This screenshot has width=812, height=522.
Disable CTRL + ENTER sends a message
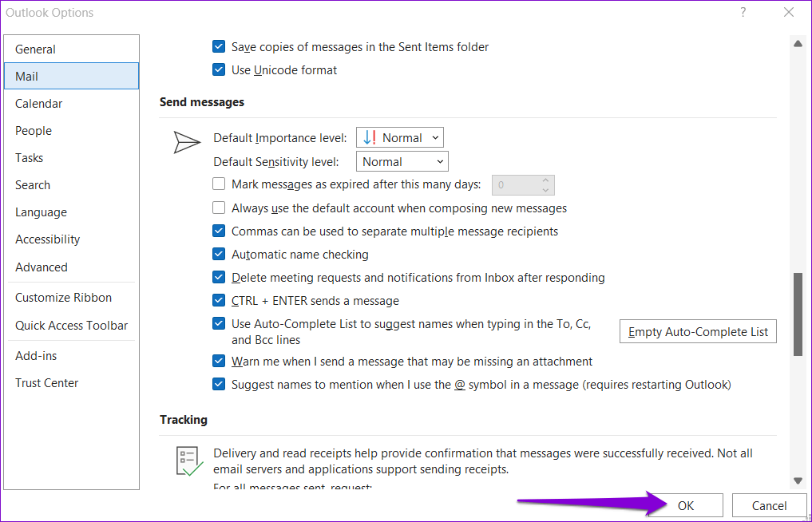[x=219, y=300]
